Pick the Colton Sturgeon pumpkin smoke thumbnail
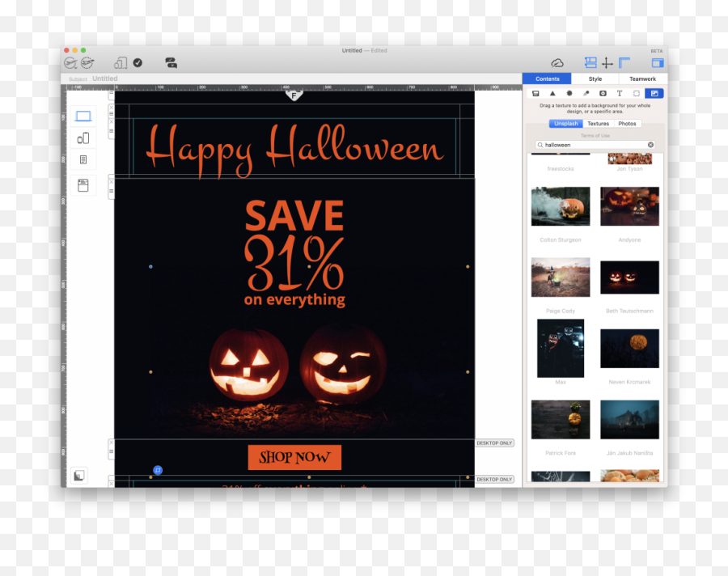The image size is (728, 576). (561, 206)
